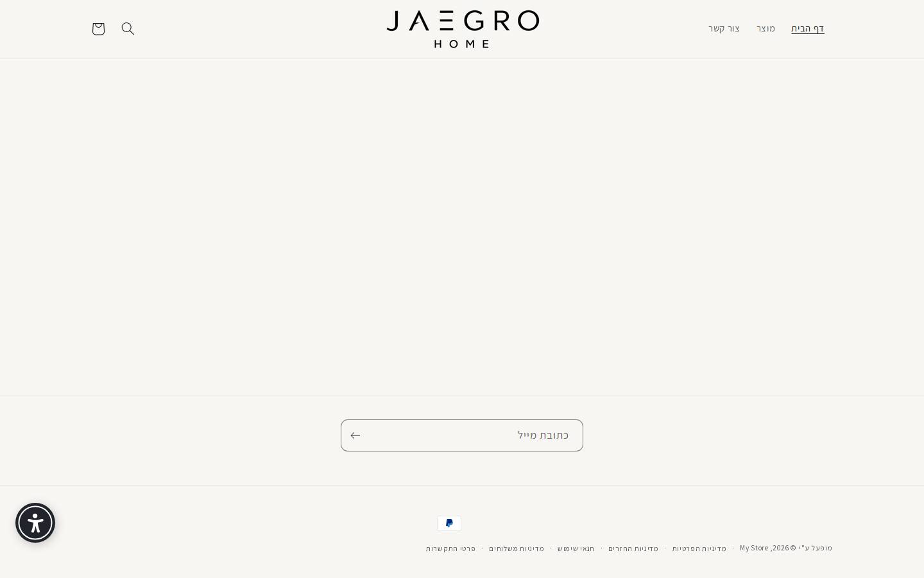Open the דף הבית menu item
This screenshot has width=924, height=578.
[807, 29]
